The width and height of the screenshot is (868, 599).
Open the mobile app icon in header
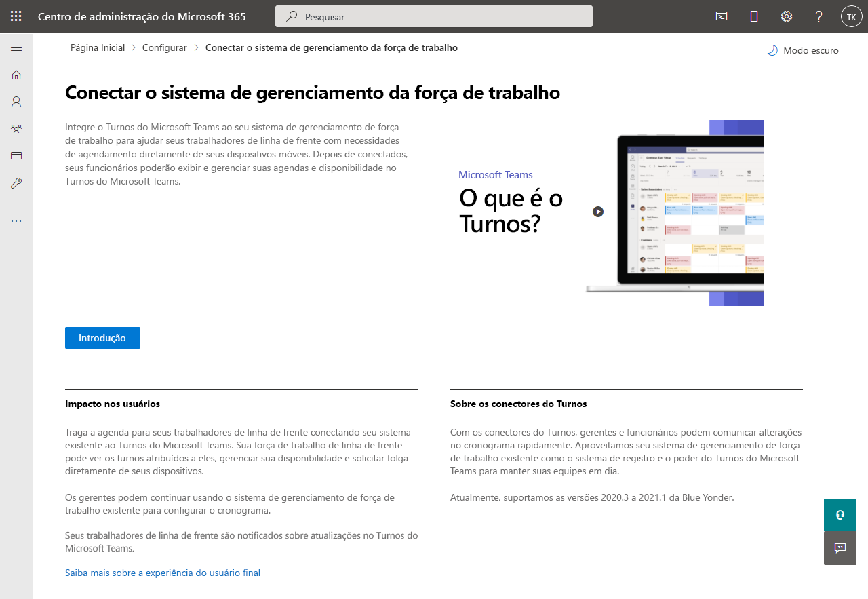[x=754, y=16]
